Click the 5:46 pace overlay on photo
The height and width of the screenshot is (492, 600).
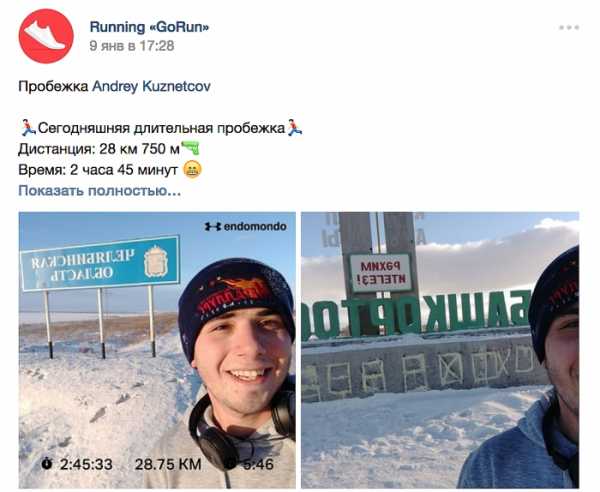pyautogui.click(x=258, y=464)
